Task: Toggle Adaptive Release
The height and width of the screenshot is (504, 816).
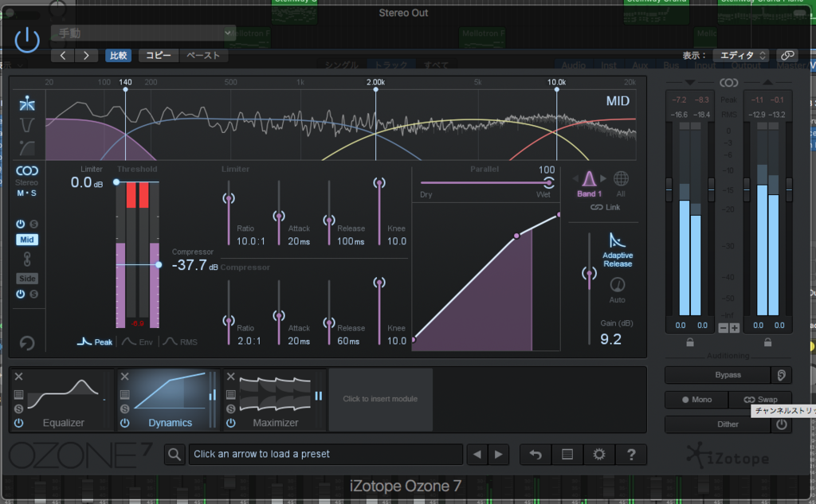Action: [x=618, y=250]
